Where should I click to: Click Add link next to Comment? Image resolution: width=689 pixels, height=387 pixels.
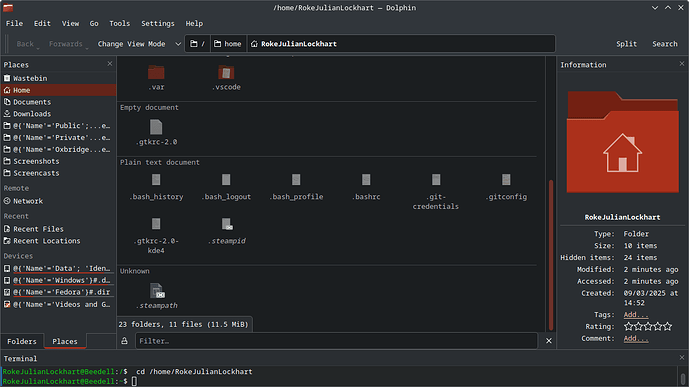pyautogui.click(x=635, y=339)
